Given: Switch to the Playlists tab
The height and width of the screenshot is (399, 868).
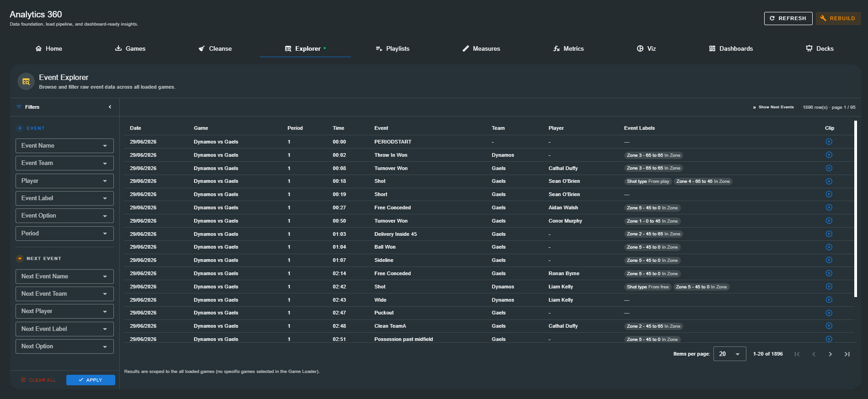Looking at the screenshot, I should point(392,48).
